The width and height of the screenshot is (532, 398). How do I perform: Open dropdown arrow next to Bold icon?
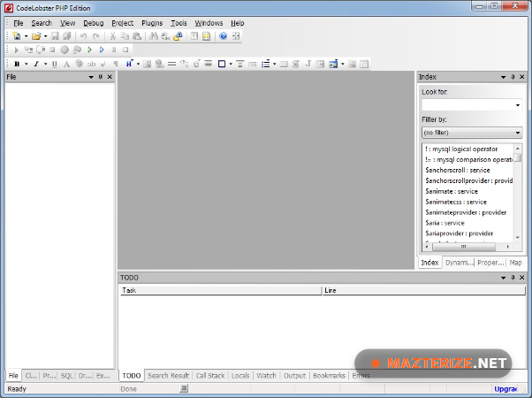26,64
